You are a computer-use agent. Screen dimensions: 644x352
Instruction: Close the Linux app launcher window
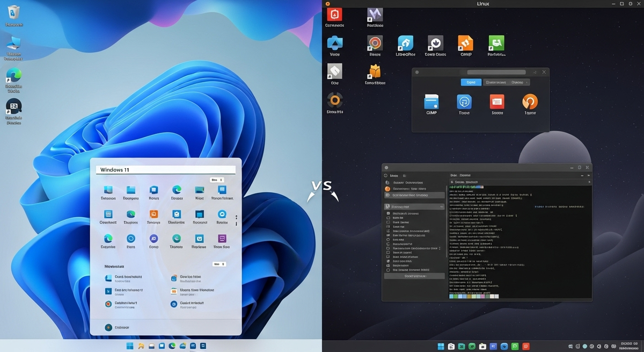click(x=544, y=72)
